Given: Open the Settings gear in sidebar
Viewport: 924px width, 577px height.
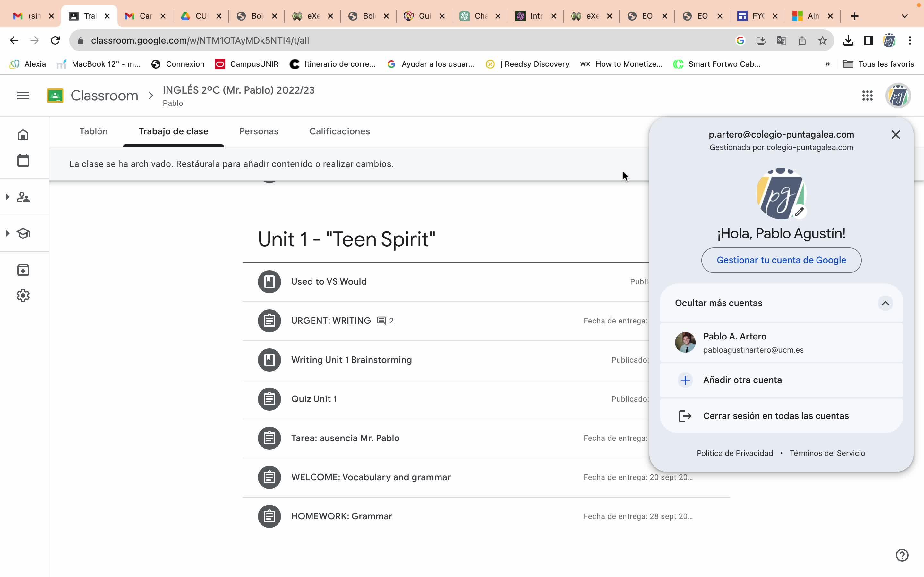Looking at the screenshot, I should tap(23, 296).
